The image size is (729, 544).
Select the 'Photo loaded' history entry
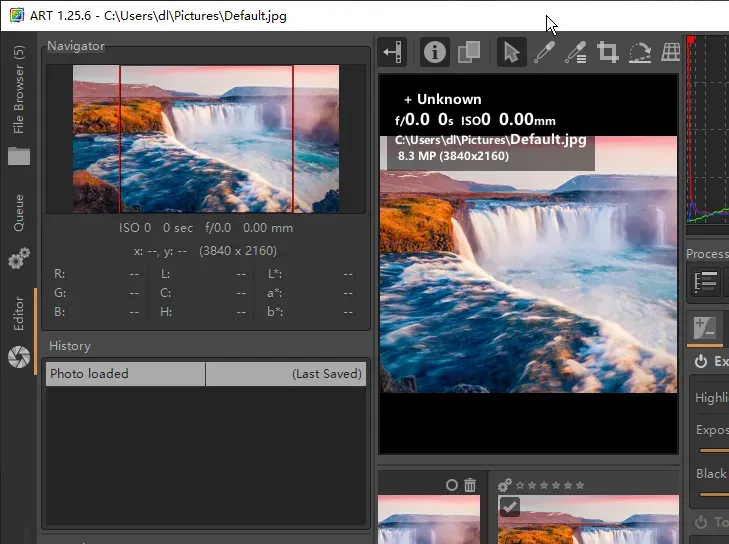[x=126, y=374]
